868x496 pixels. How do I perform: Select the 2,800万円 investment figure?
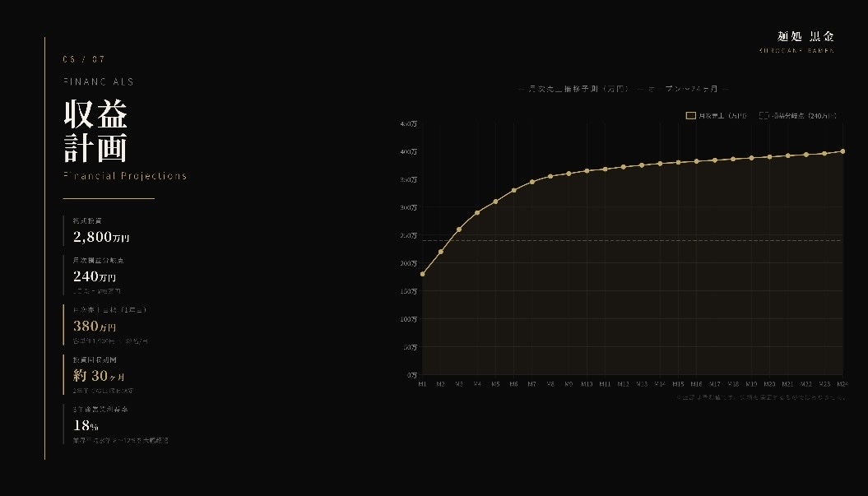coord(101,237)
